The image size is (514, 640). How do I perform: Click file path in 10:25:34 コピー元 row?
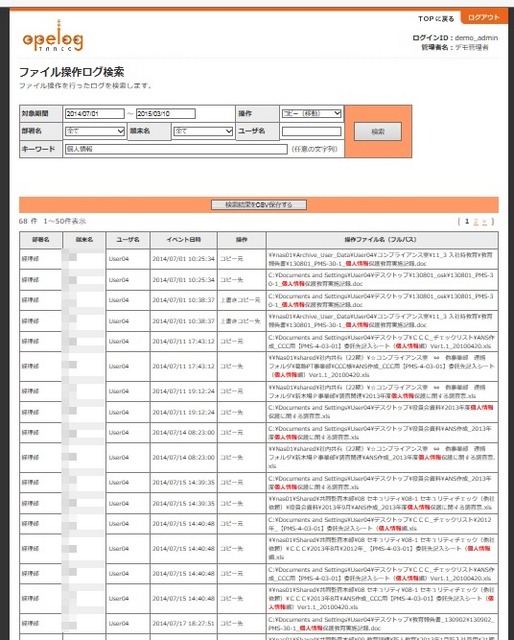pos(382,259)
